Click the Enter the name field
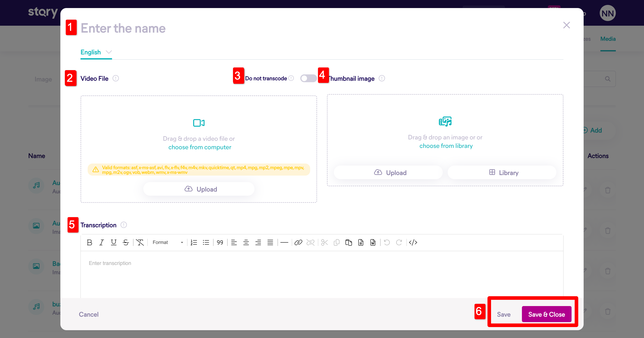The height and width of the screenshot is (338, 644). pyautogui.click(x=123, y=28)
